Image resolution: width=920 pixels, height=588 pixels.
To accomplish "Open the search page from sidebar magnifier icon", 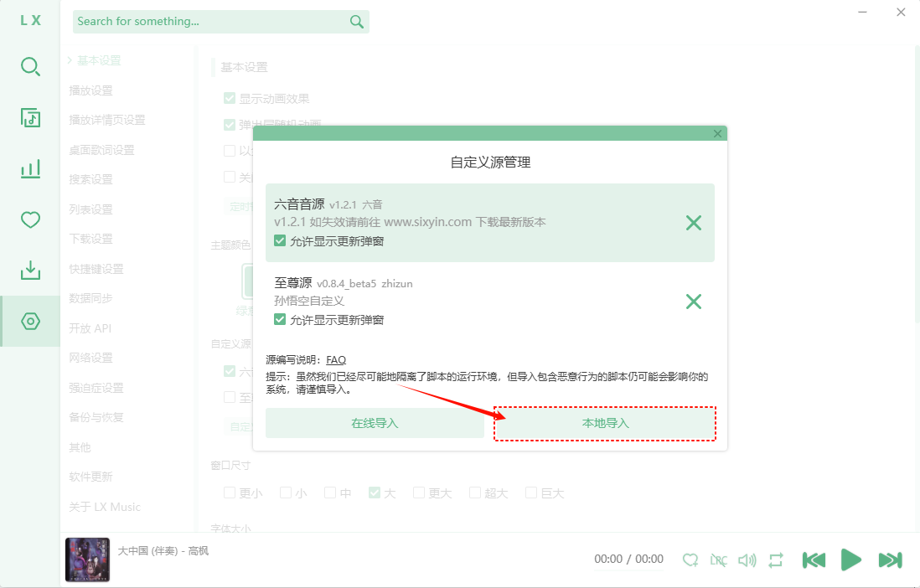I will point(30,66).
